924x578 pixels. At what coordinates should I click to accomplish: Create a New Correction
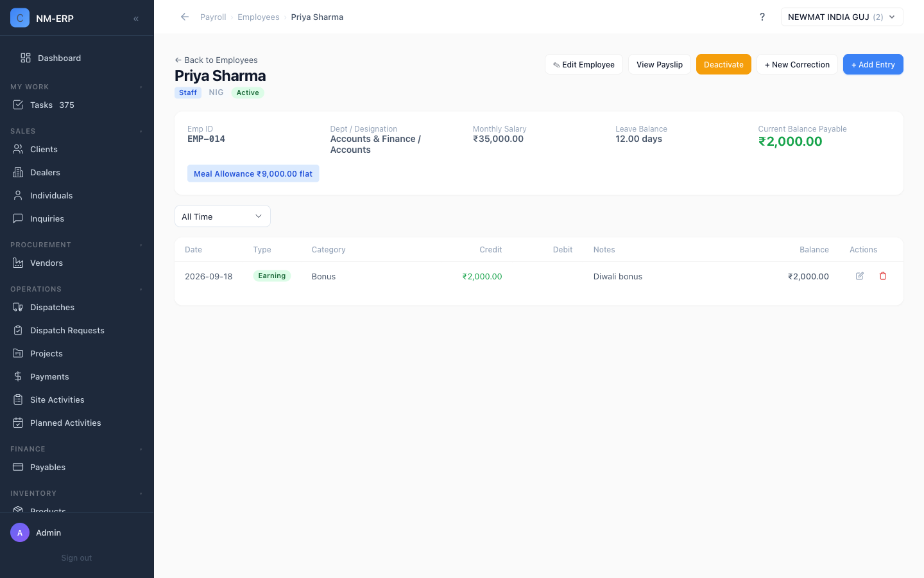[797, 64]
